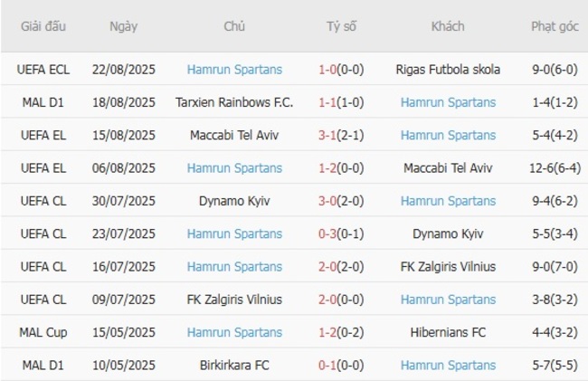The width and height of the screenshot is (588, 381).
Task: Click the Rigas Futbola skola team link
Action: click(x=448, y=70)
